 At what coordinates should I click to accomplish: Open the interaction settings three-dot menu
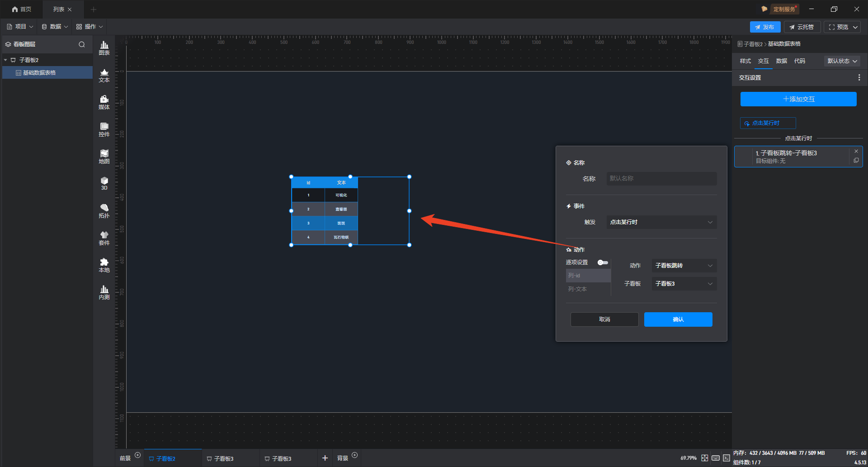(859, 78)
